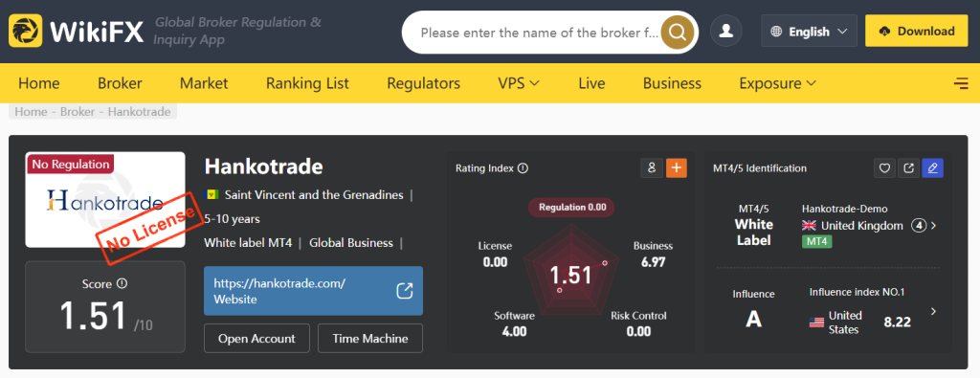Expand the Hankotrade-Demo MT4 server arrow

(933, 226)
